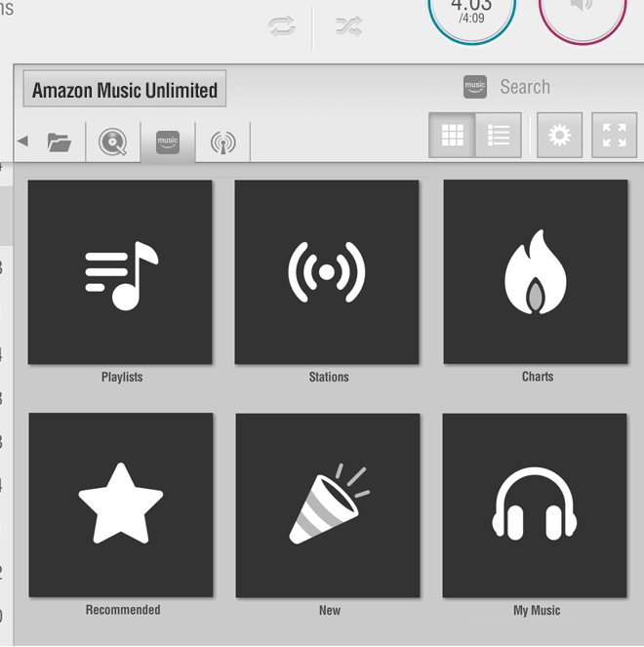The height and width of the screenshot is (647, 644).
Task: Open the radio antenna tab
Action: 222,142
